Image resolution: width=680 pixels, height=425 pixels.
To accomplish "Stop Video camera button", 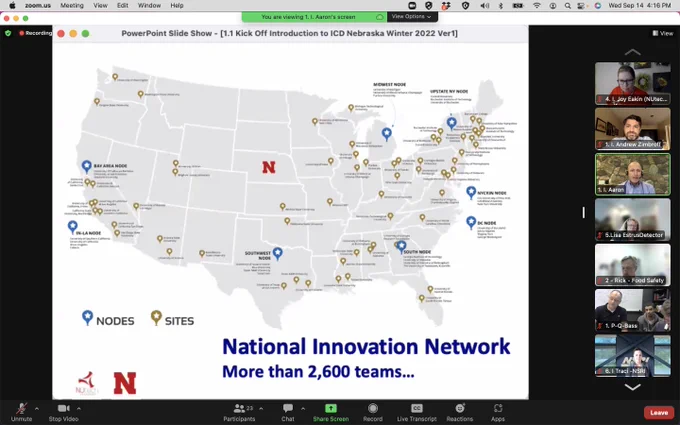I will (63, 412).
